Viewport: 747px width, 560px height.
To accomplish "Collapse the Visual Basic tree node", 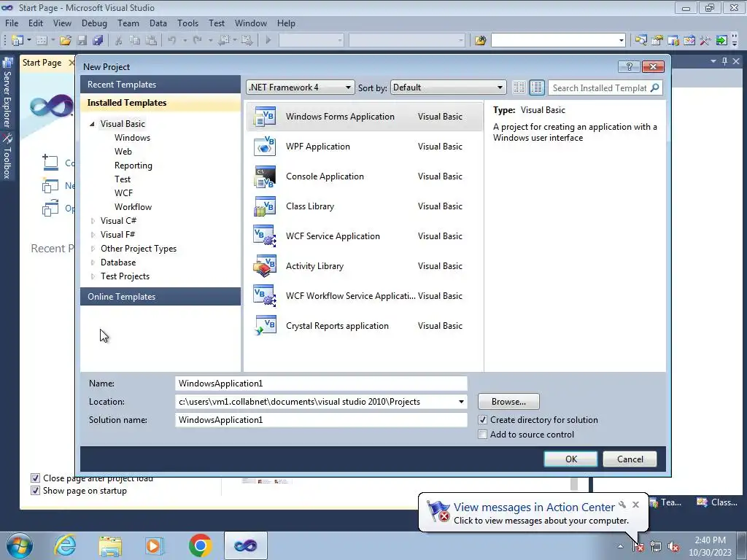I will (93, 124).
